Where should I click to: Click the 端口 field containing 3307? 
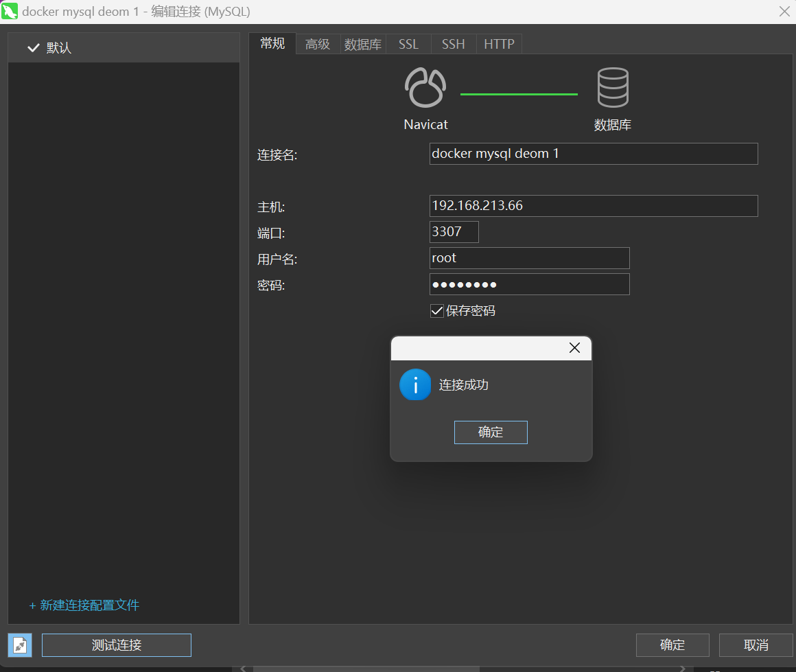click(x=454, y=232)
